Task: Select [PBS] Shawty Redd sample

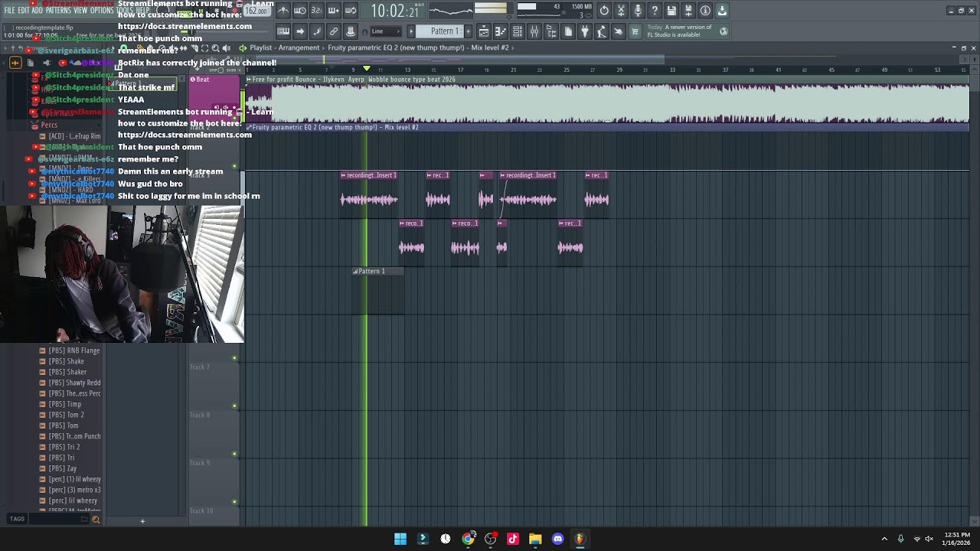Action: [x=74, y=383]
